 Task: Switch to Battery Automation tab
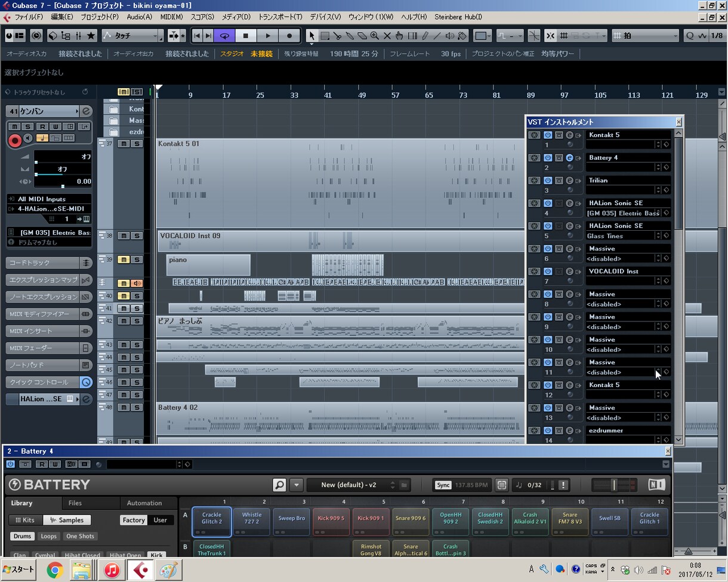point(144,503)
